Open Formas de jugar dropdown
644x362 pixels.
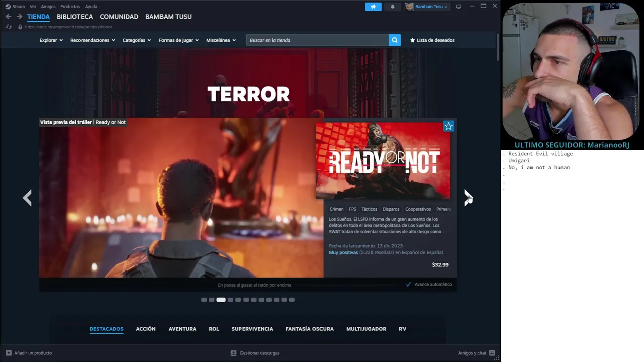pyautogui.click(x=179, y=40)
